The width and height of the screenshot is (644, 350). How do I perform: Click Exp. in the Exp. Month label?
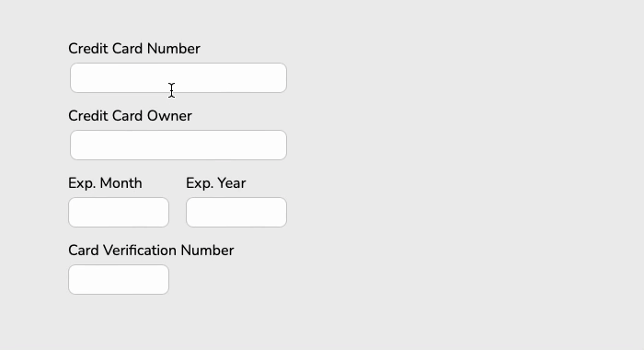click(x=82, y=183)
